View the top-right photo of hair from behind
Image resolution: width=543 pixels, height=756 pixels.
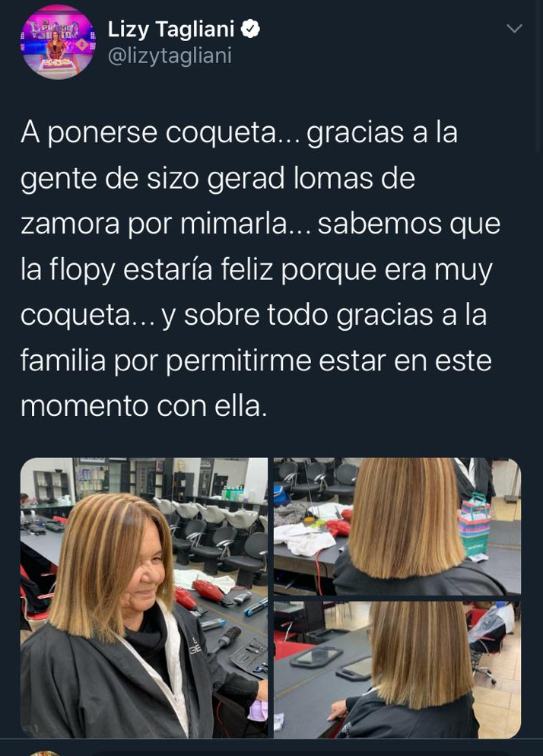[398, 526]
